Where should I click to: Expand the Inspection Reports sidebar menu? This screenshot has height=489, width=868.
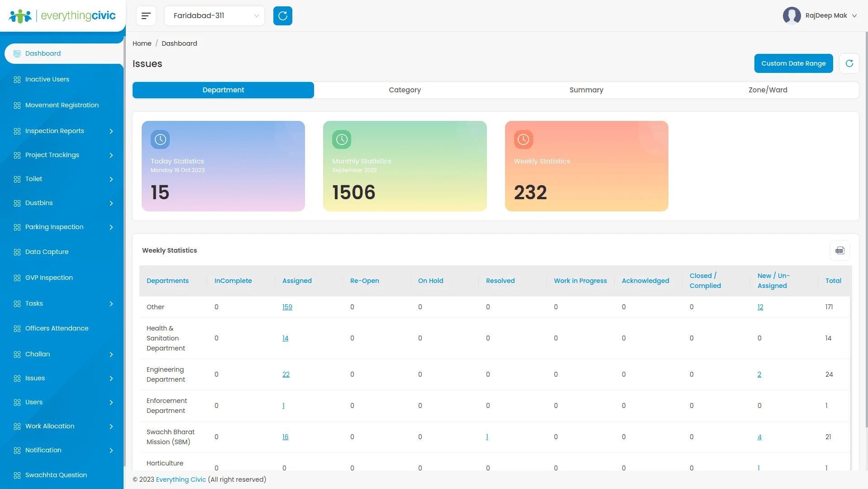click(x=63, y=131)
